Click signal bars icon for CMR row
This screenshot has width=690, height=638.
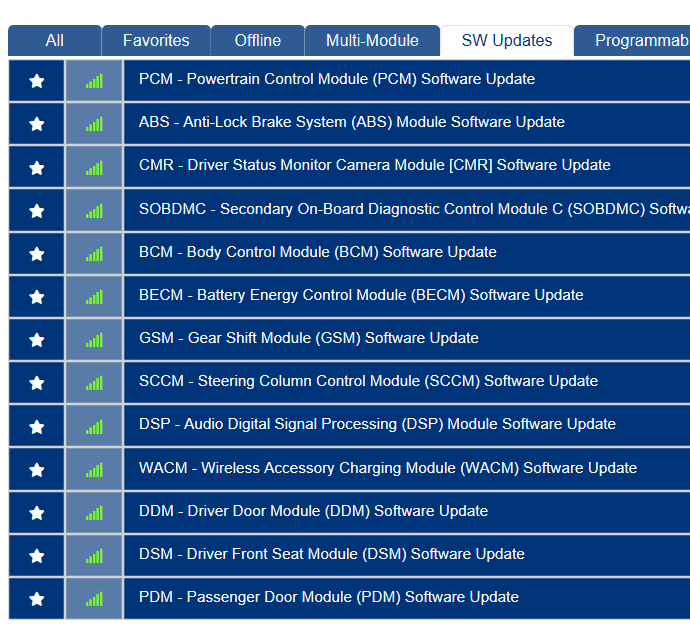click(94, 167)
